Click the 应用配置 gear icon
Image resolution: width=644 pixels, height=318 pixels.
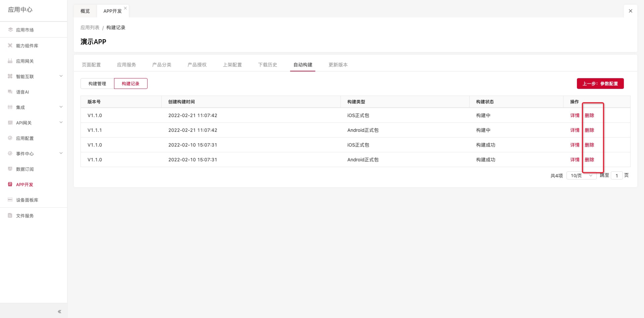(10, 138)
